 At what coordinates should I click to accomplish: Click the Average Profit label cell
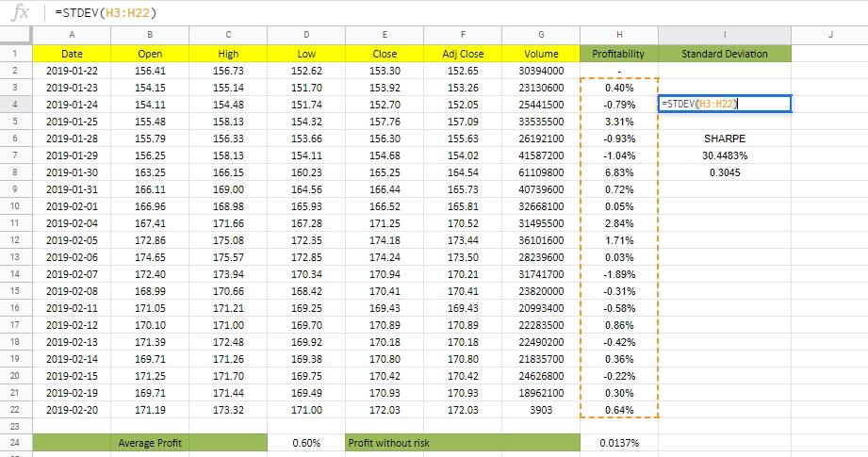tap(150, 443)
